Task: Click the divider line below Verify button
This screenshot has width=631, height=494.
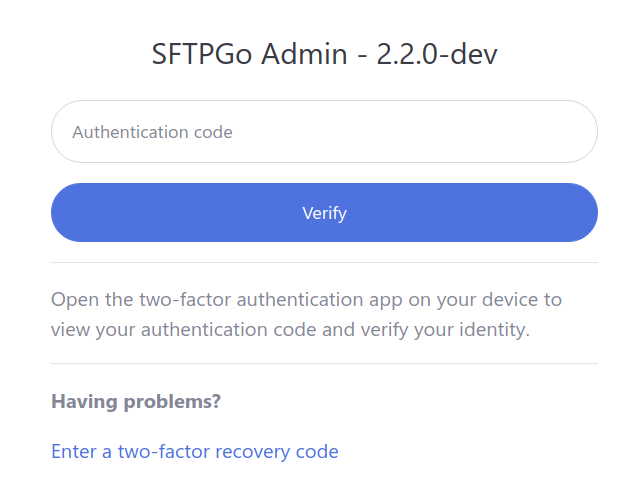Action: (324, 262)
